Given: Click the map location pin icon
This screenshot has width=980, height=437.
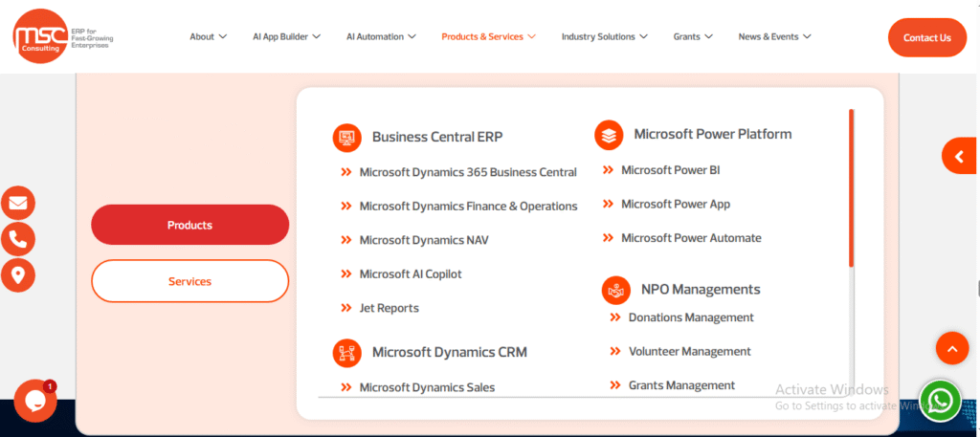Looking at the screenshot, I should [x=18, y=275].
